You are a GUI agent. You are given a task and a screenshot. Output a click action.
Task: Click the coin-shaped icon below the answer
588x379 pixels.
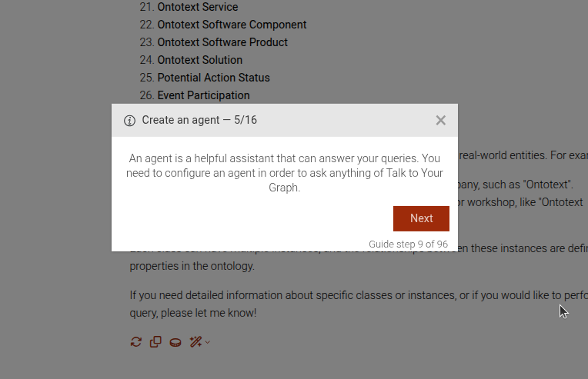175,342
